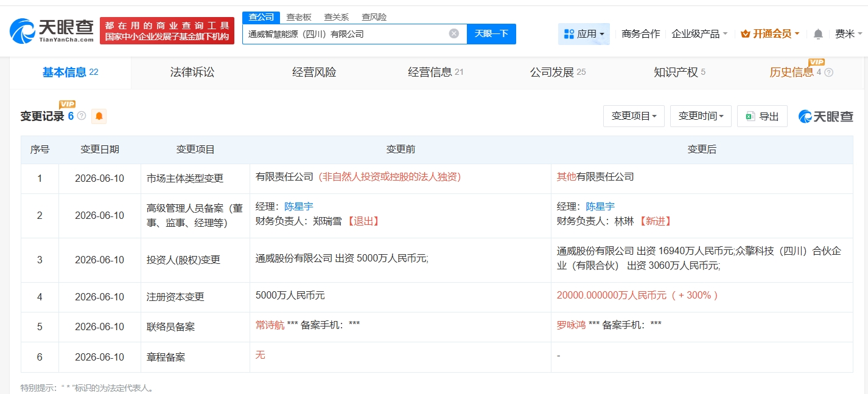Image resolution: width=868 pixels, height=394 pixels.
Task: Click the 导出 export button
Action: 762,116
